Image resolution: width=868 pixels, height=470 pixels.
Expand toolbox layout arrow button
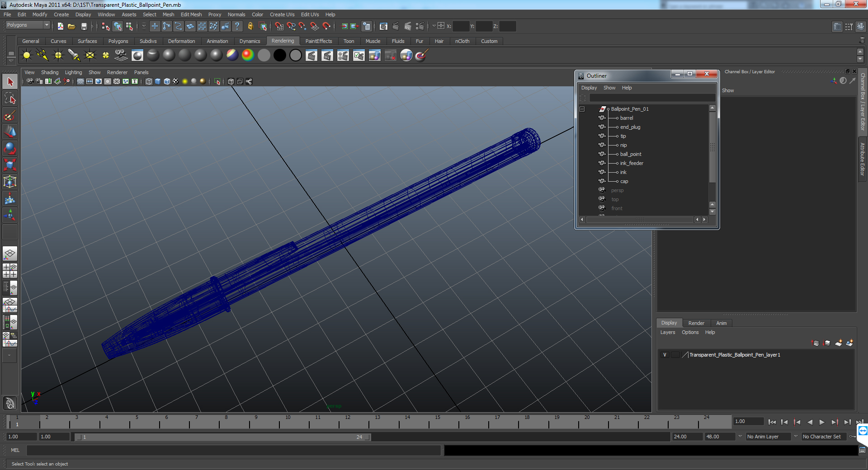9,356
